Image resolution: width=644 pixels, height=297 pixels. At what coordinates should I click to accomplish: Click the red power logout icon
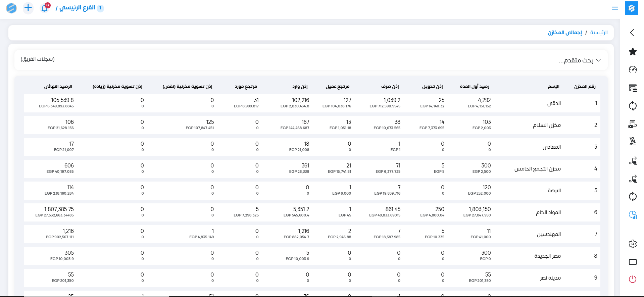(x=633, y=279)
